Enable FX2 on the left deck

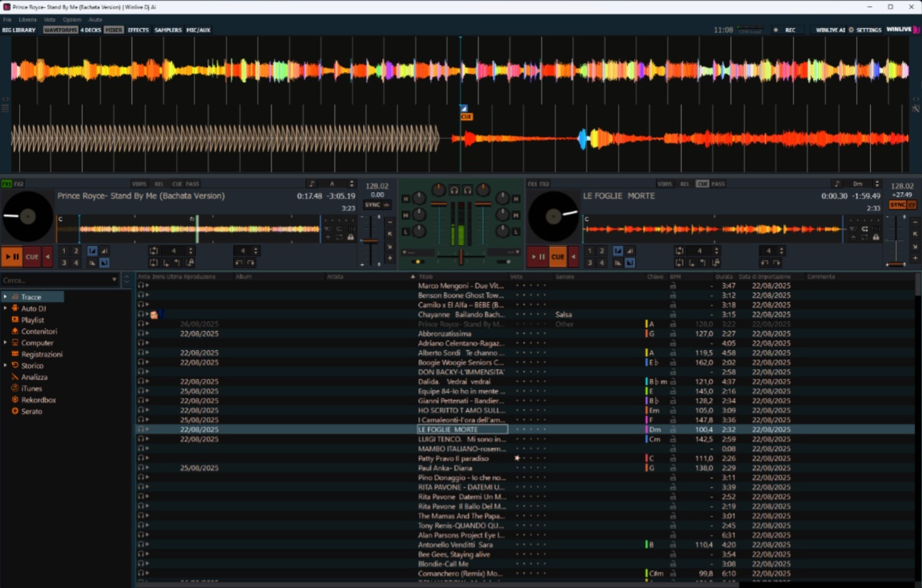pyautogui.click(x=19, y=184)
